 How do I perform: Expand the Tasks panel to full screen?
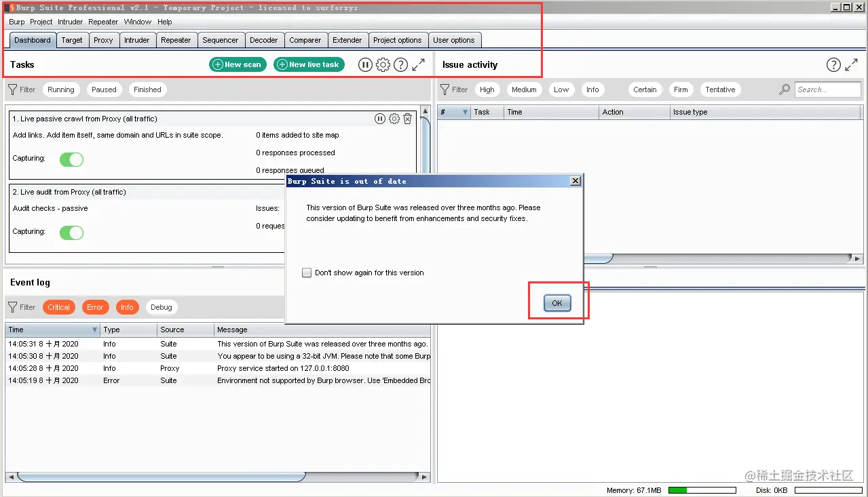tap(418, 64)
